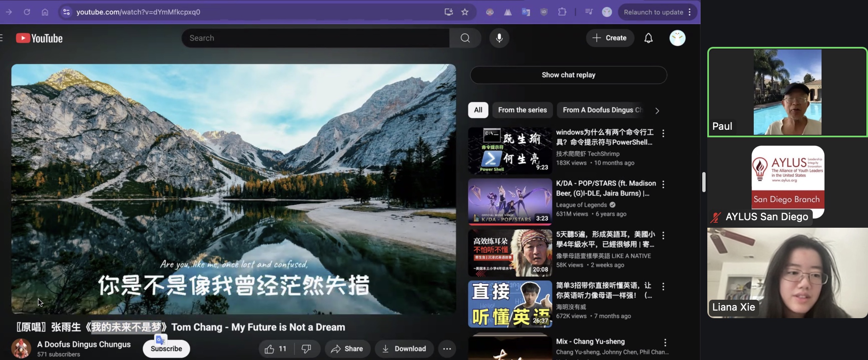Open options menu for windows PowerShell video

tap(663, 134)
